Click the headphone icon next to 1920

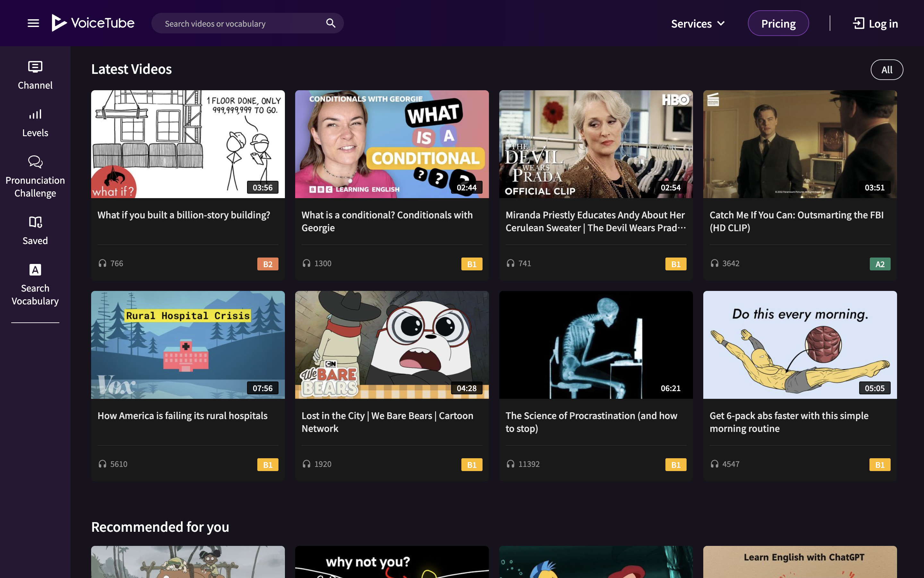tap(306, 464)
